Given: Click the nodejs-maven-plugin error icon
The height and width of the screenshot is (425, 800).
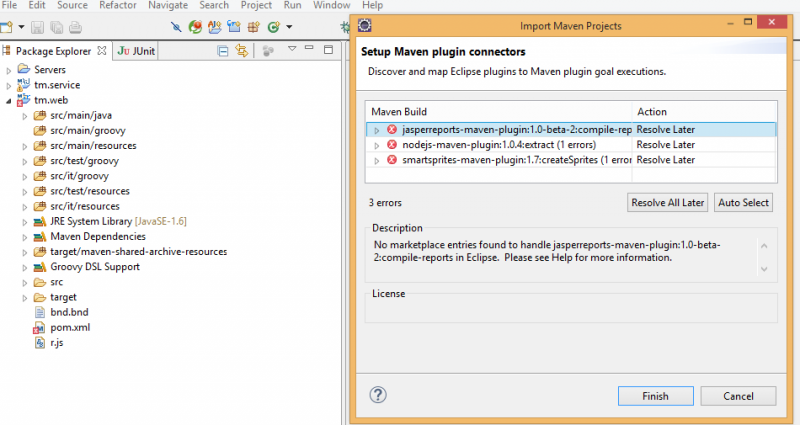Looking at the screenshot, I should coord(392,145).
